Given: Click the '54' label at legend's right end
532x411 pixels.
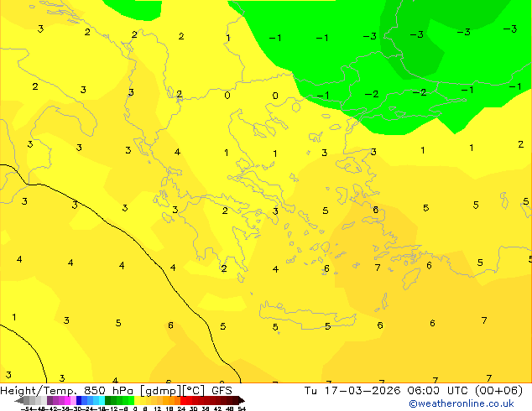Looking at the screenshot, I should (x=242, y=408).
